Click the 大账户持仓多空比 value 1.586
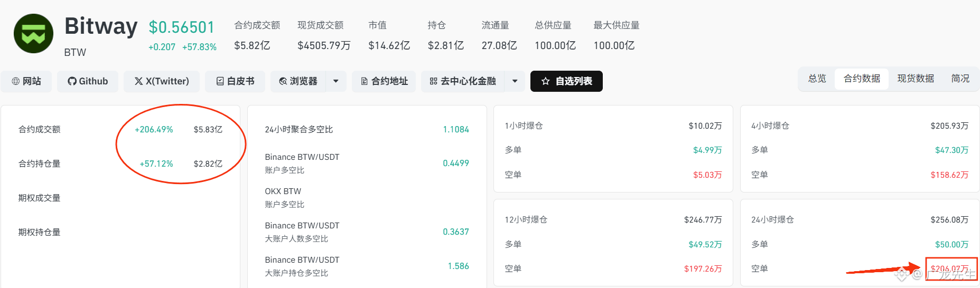Screen dimensions: 980x288 [x=459, y=266]
